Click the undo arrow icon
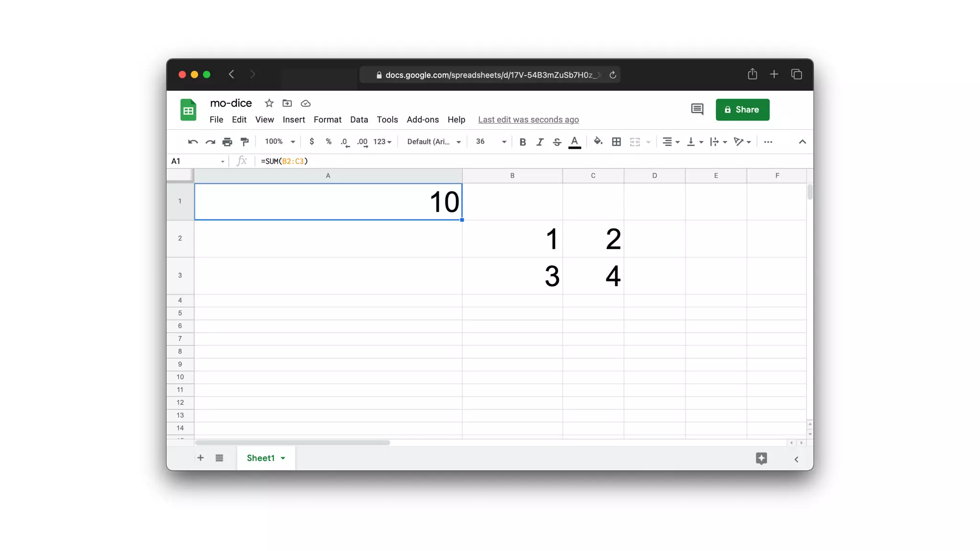Image resolution: width=980 pixels, height=551 pixels. coord(193,142)
